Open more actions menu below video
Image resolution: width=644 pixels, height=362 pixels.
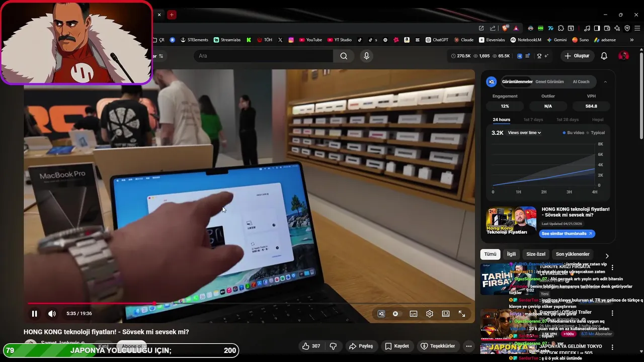(x=469, y=346)
